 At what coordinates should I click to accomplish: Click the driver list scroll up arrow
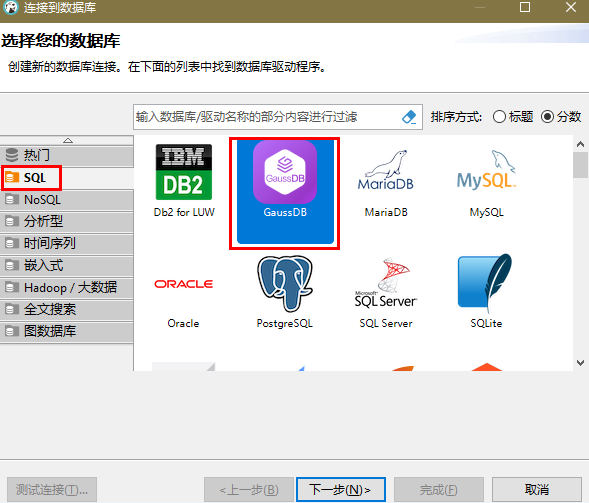pyautogui.click(x=580, y=144)
